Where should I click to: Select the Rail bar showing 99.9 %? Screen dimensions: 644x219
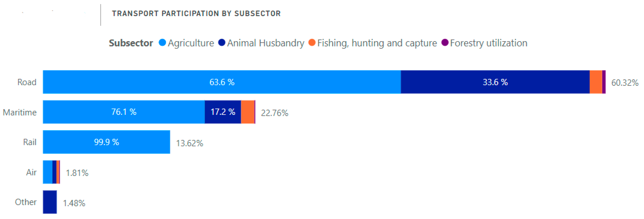coord(106,142)
